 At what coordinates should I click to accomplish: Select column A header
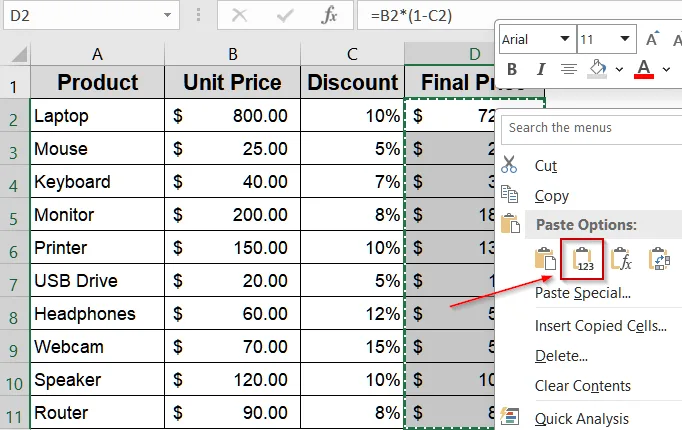[97, 54]
